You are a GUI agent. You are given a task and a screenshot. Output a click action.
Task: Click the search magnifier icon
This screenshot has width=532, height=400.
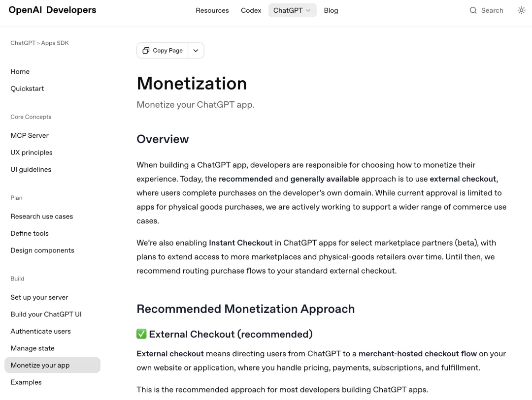click(x=473, y=10)
